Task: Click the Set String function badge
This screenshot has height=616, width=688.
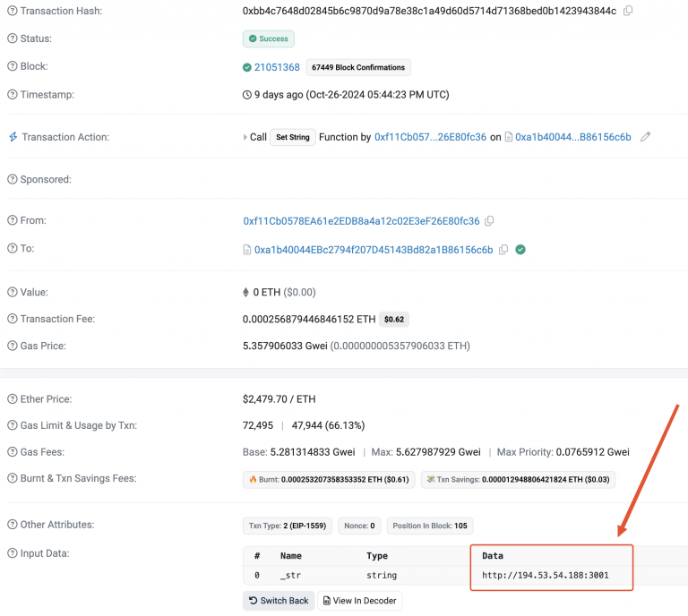Action: (293, 138)
